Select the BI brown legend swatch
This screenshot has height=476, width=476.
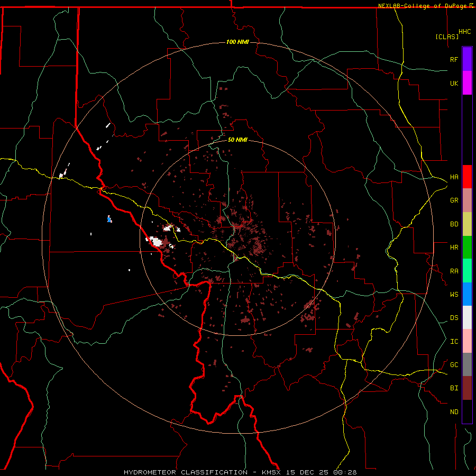coord(467,388)
